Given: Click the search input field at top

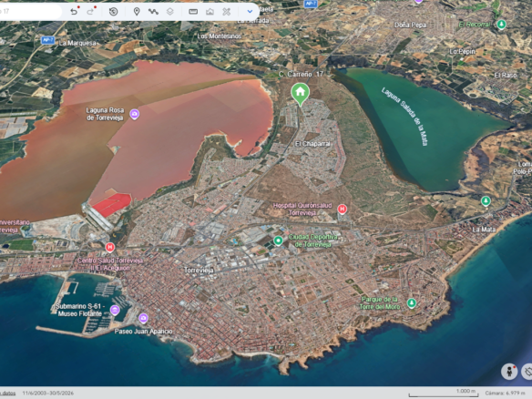Looking at the screenshot, I should click(30, 12).
